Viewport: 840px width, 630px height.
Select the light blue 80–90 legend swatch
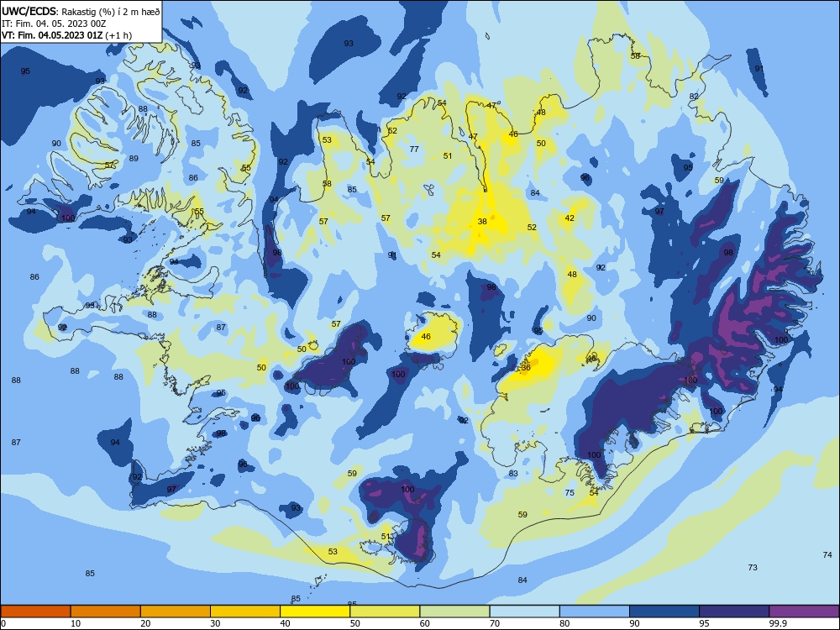[x=595, y=612]
